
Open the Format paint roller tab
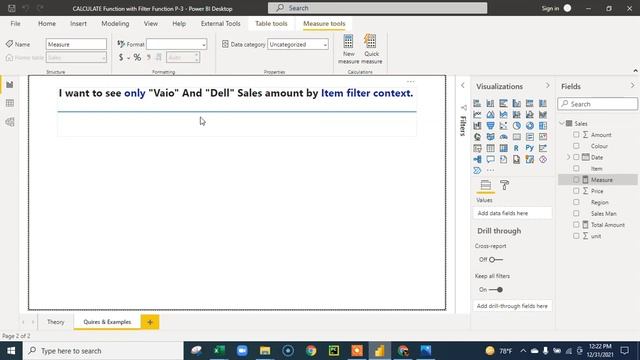pyautogui.click(x=504, y=185)
